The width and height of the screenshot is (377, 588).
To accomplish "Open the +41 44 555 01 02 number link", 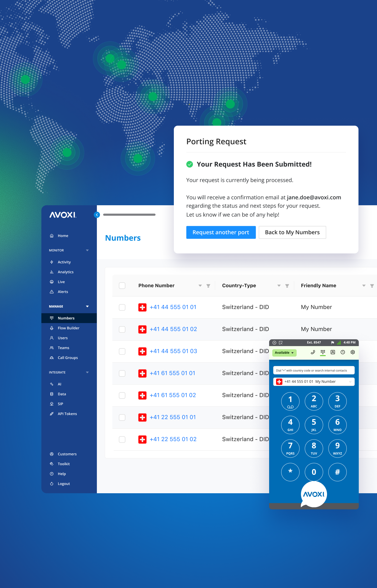I will pos(173,329).
